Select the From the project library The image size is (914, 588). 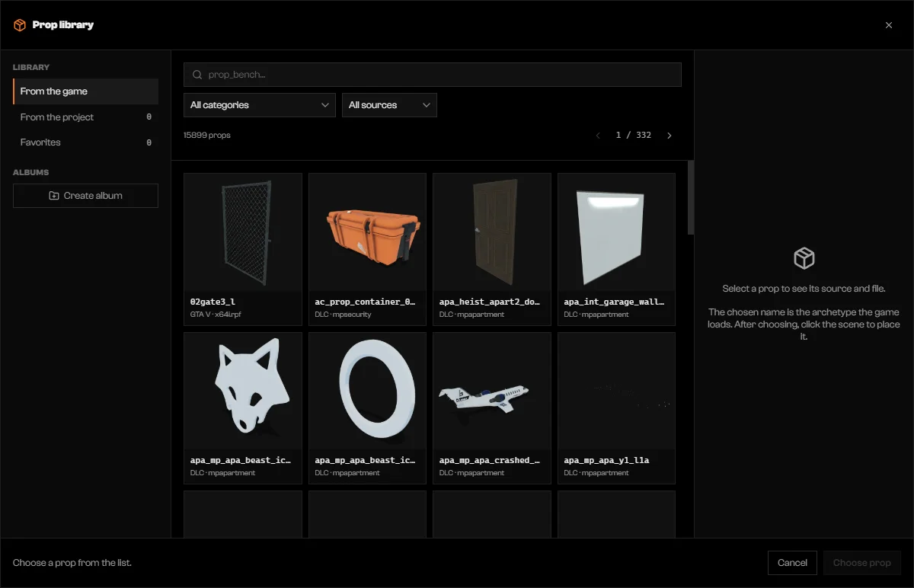tap(85, 117)
